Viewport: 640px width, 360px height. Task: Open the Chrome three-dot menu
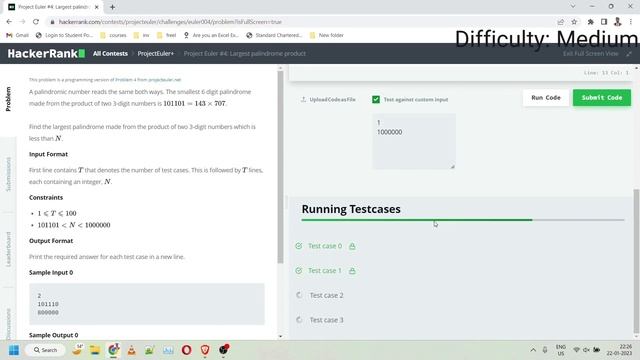[631, 22]
